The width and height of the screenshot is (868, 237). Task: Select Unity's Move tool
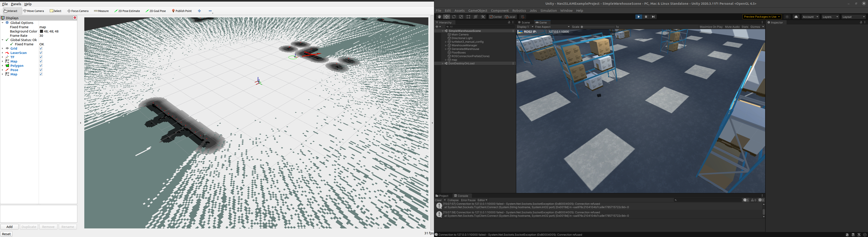pos(446,16)
